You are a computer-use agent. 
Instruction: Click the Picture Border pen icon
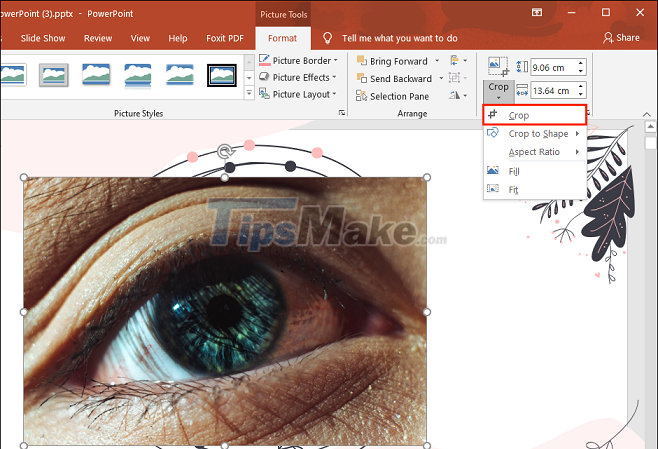[264, 60]
